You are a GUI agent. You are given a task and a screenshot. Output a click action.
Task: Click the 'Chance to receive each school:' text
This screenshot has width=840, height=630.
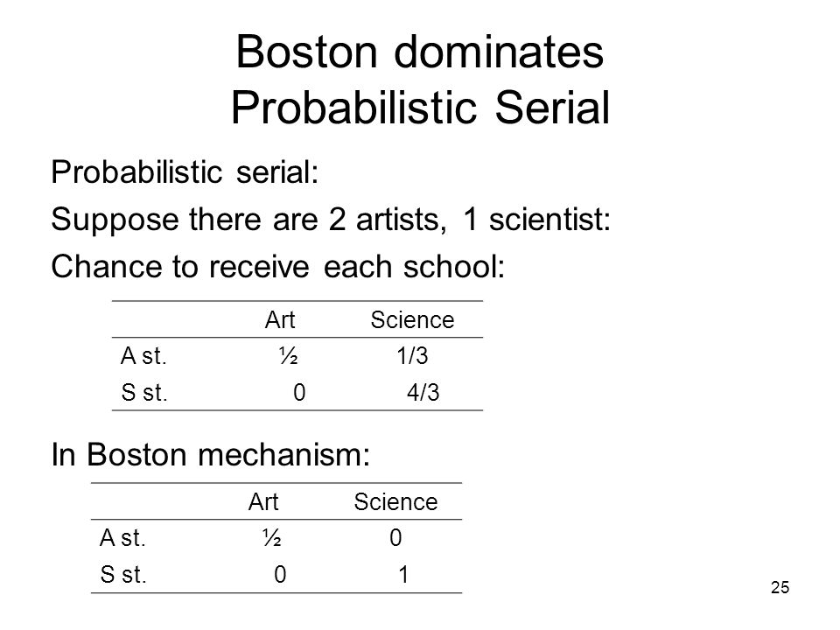click(x=278, y=266)
